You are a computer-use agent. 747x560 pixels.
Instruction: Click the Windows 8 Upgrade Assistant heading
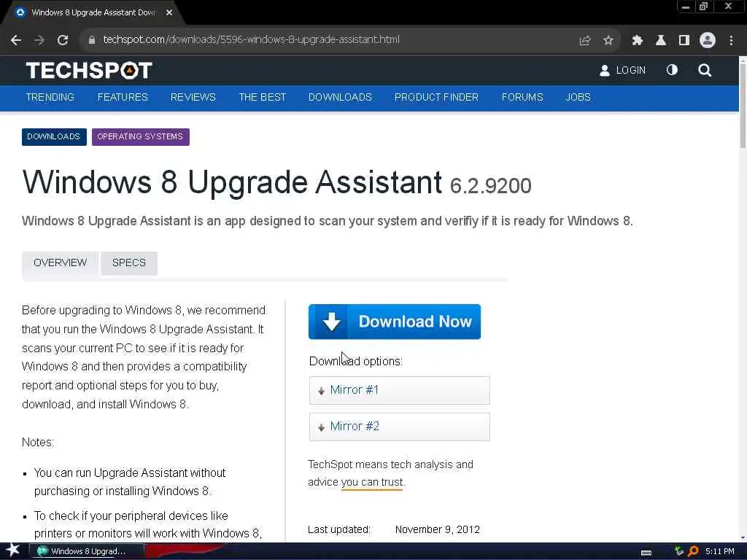232,182
